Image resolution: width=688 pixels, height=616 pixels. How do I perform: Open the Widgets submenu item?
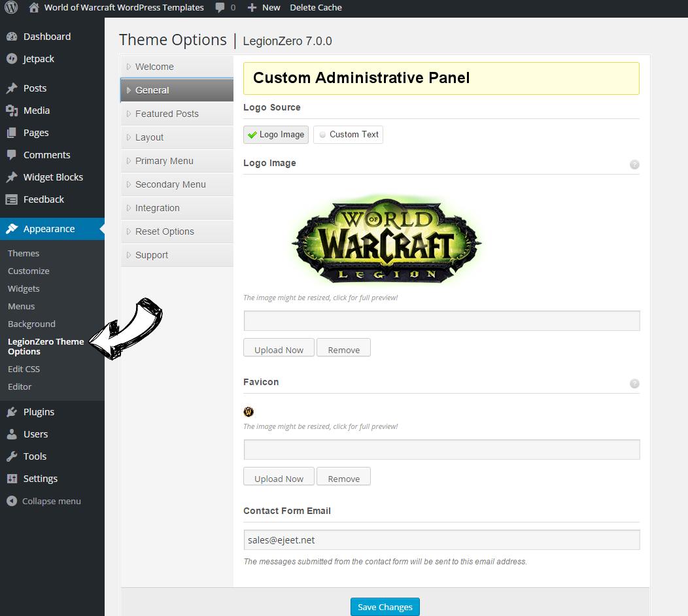[24, 288]
